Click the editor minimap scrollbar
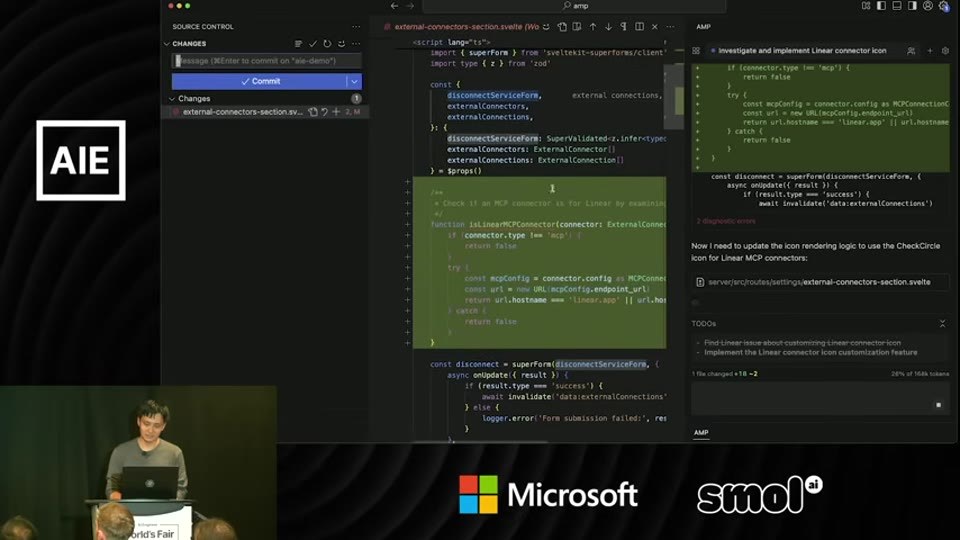The image size is (960, 540). [x=674, y=98]
